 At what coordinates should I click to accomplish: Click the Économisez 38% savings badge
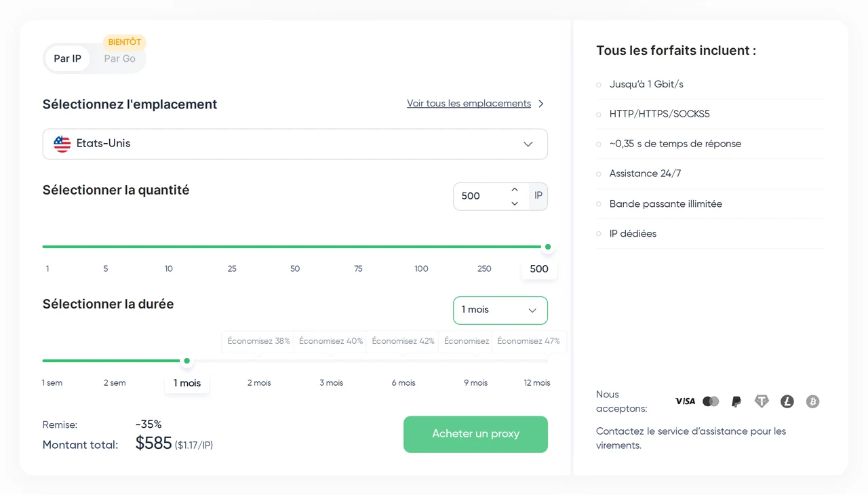[x=258, y=341]
